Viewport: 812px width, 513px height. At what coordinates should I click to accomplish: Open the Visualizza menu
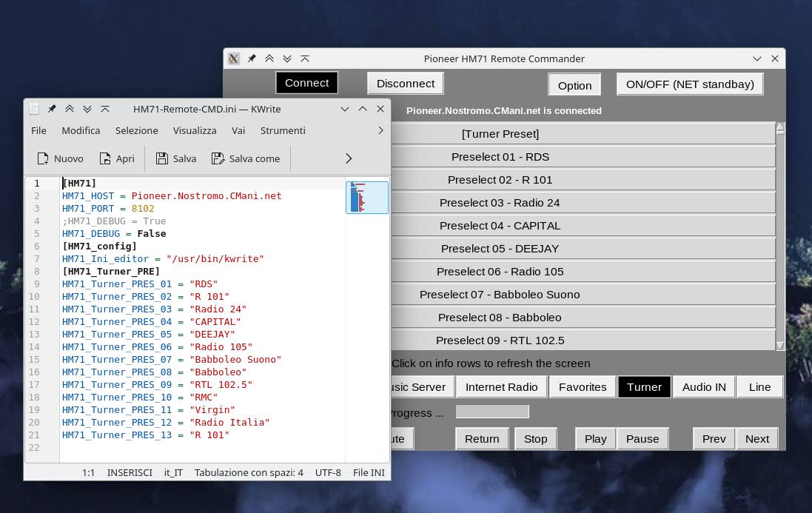point(195,130)
